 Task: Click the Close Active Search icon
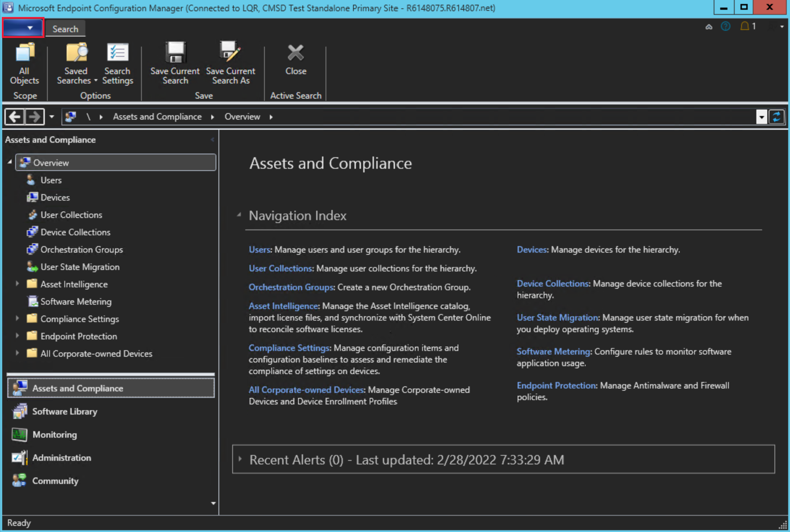pyautogui.click(x=295, y=53)
